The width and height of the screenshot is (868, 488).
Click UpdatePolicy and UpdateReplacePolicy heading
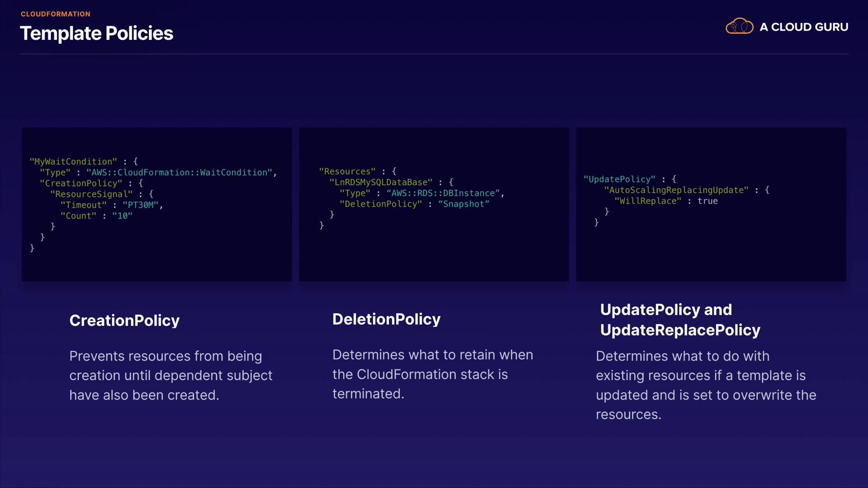[679, 320]
